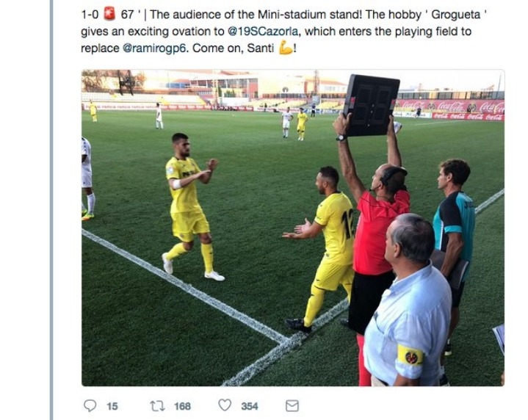Open the @ramirogp6 mention link
The image size is (528, 420).
[x=154, y=48]
